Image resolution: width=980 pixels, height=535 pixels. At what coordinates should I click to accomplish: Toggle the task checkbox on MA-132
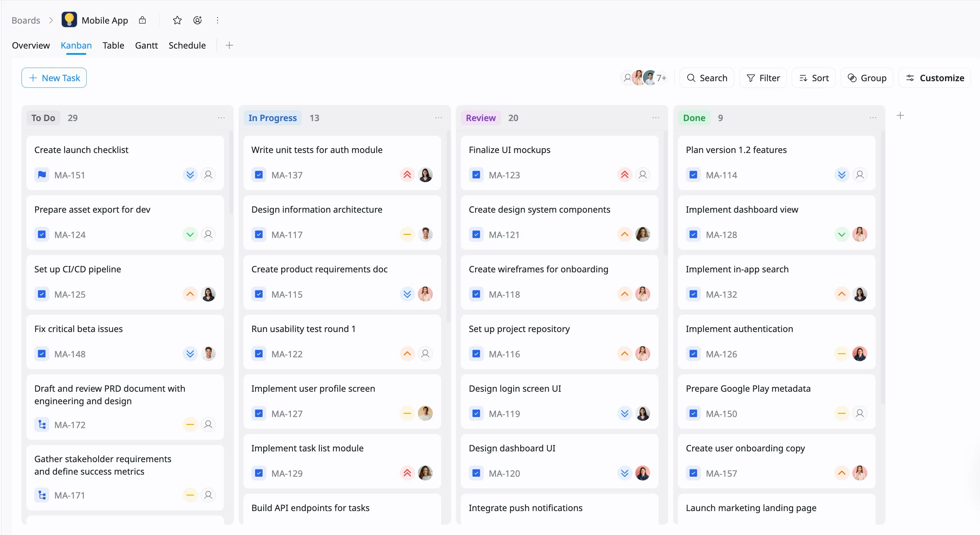pos(693,294)
